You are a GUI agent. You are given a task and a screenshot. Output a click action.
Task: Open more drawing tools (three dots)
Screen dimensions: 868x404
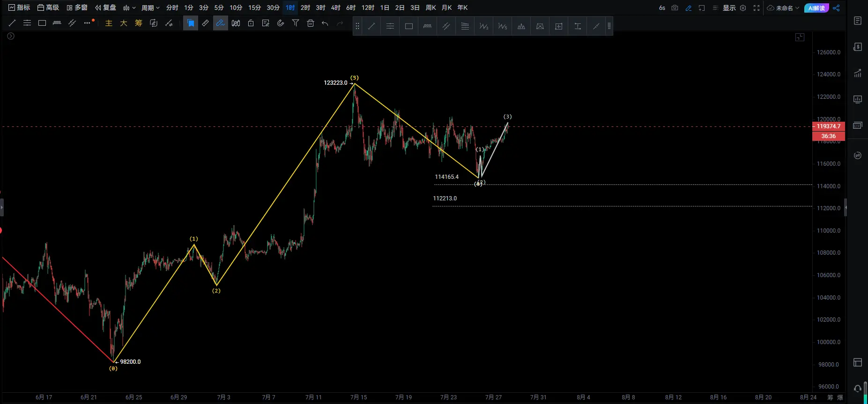88,23
